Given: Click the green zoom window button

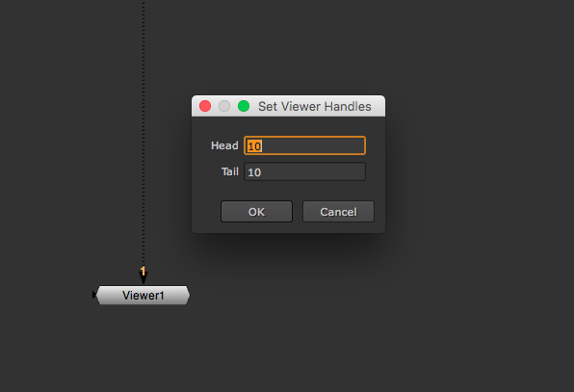Looking at the screenshot, I should pos(244,106).
